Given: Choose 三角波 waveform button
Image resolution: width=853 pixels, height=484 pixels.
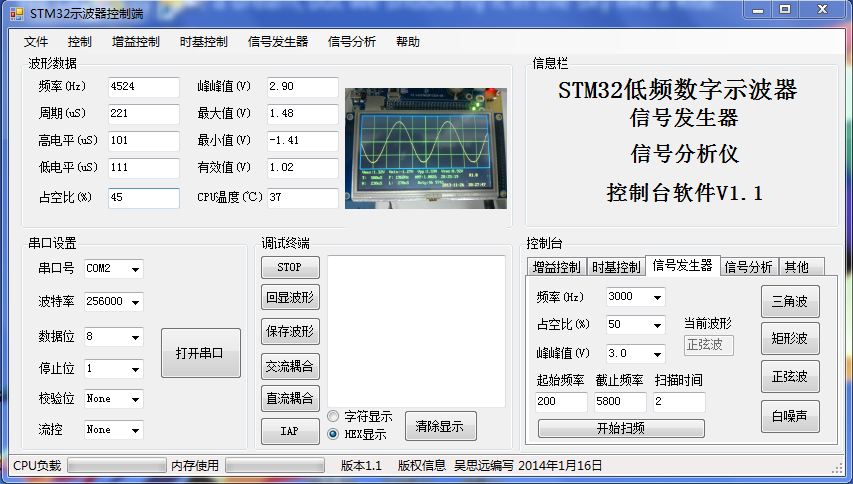Looking at the screenshot, I should click(x=790, y=301).
